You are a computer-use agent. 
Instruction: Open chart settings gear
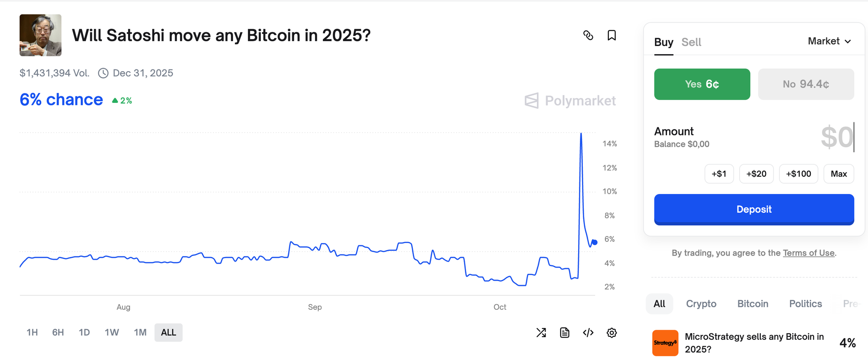click(x=612, y=333)
